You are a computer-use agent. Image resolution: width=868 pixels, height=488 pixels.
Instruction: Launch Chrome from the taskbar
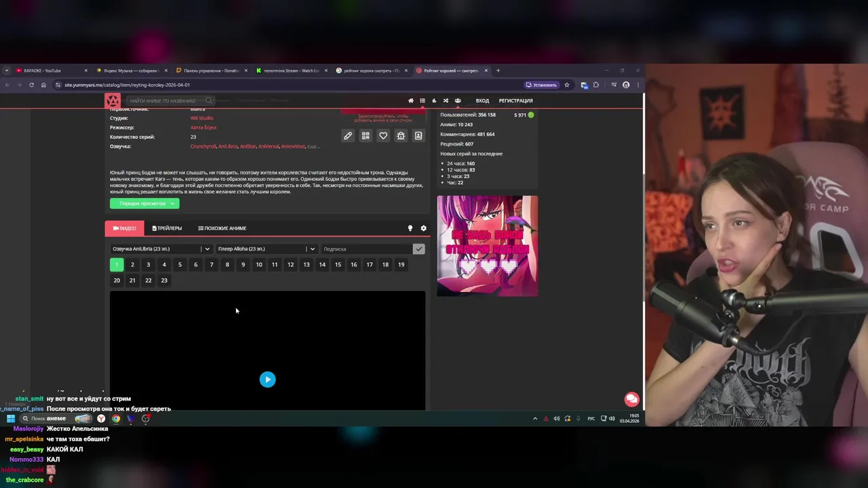[x=116, y=419]
